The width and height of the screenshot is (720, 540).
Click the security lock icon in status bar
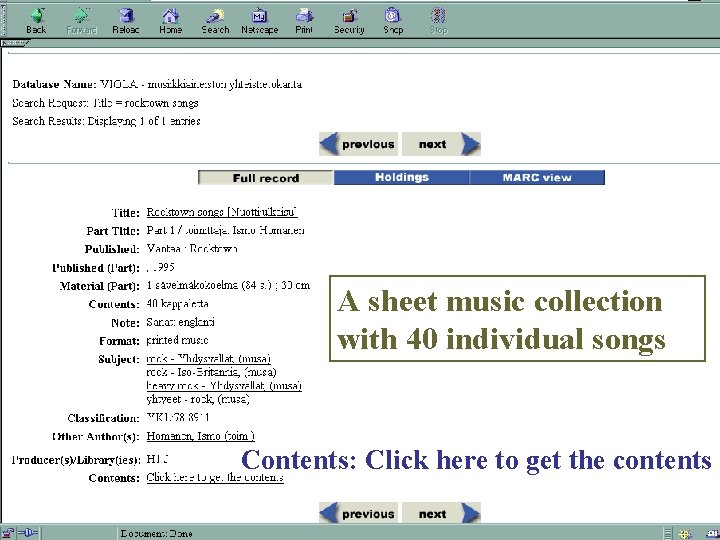[x=8, y=534]
